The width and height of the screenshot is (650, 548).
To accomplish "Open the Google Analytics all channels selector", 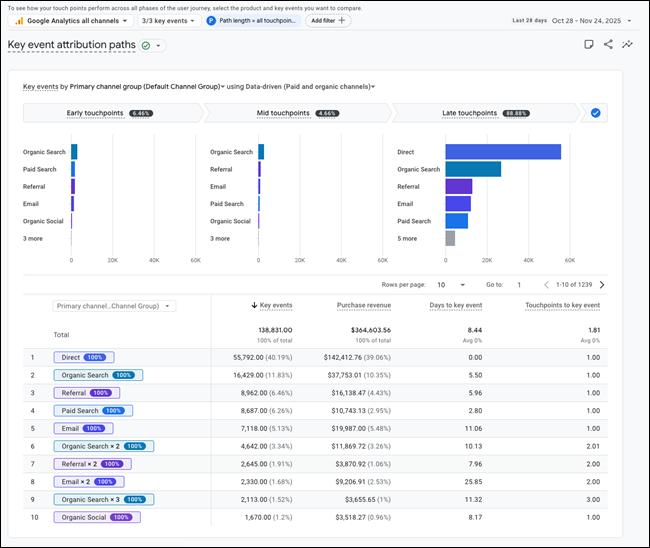I will (x=71, y=21).
